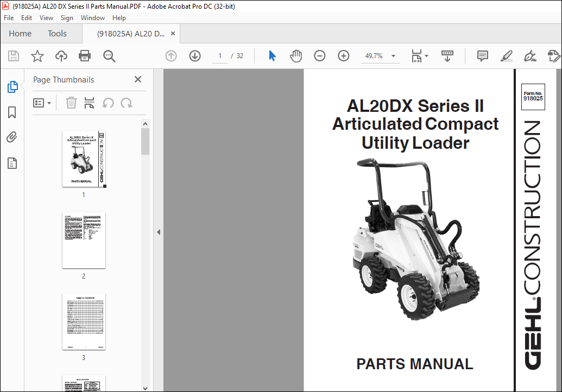Click the 'Form No. 918025' box

click(533, 97)
